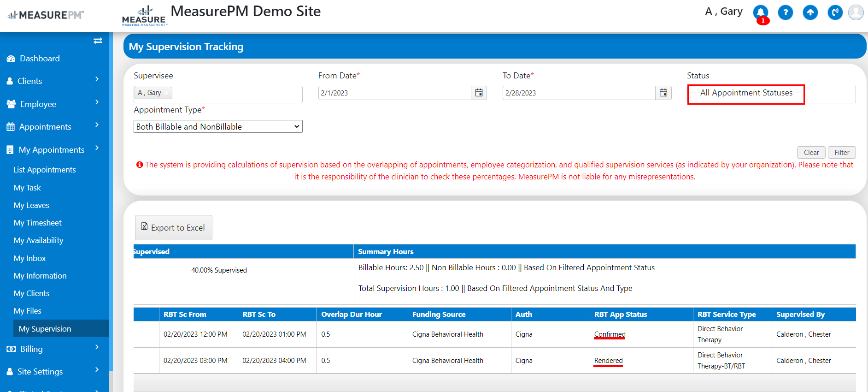
Task: Click the Dashboard palette icon
Action: pos(11,59)
